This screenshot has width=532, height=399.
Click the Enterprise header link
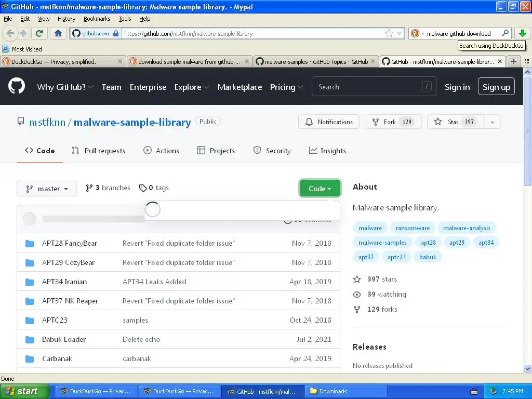148,87
